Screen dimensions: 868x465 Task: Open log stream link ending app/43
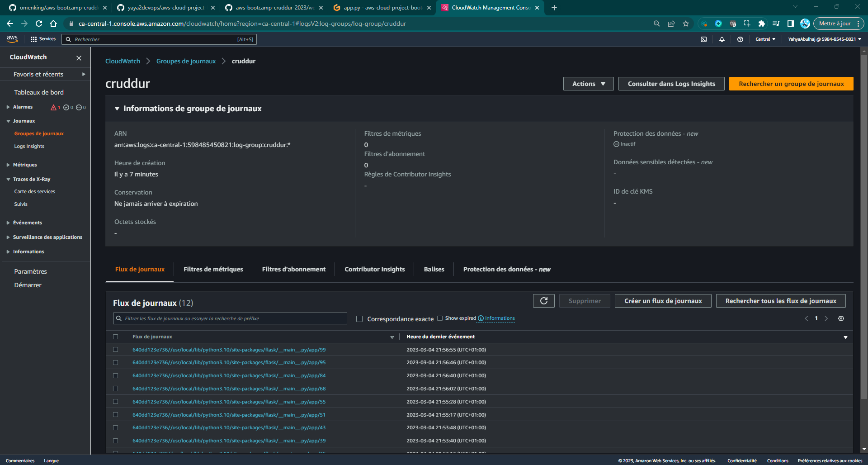(x=229, y=427)
